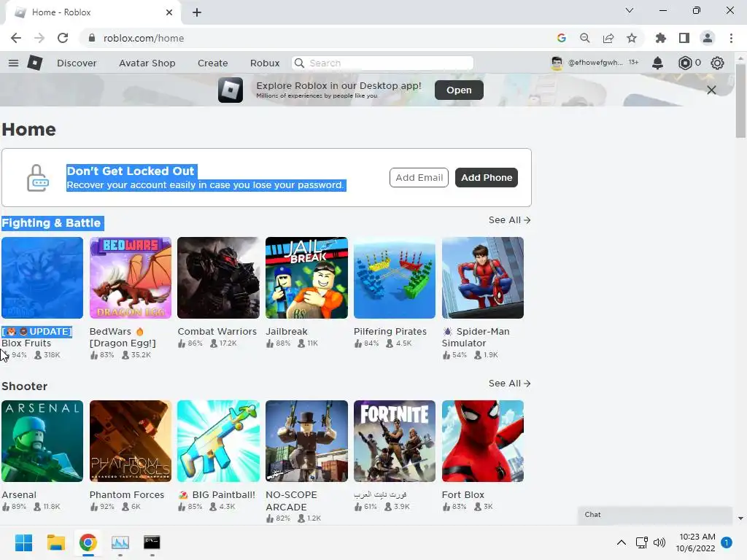Click the volume icon in the tray

coord(659,542)
